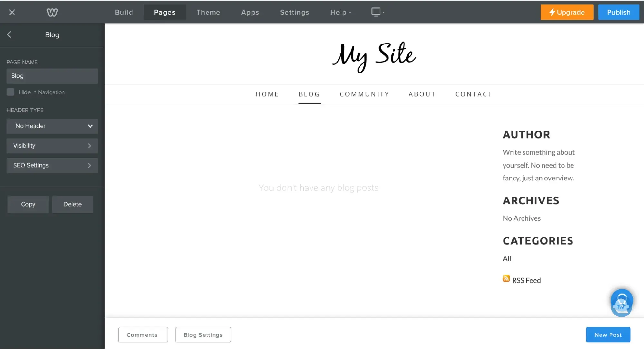This screenshot has height=349, width=644.
Task: Click the HOME navigation link
Action: coord(267,94)
